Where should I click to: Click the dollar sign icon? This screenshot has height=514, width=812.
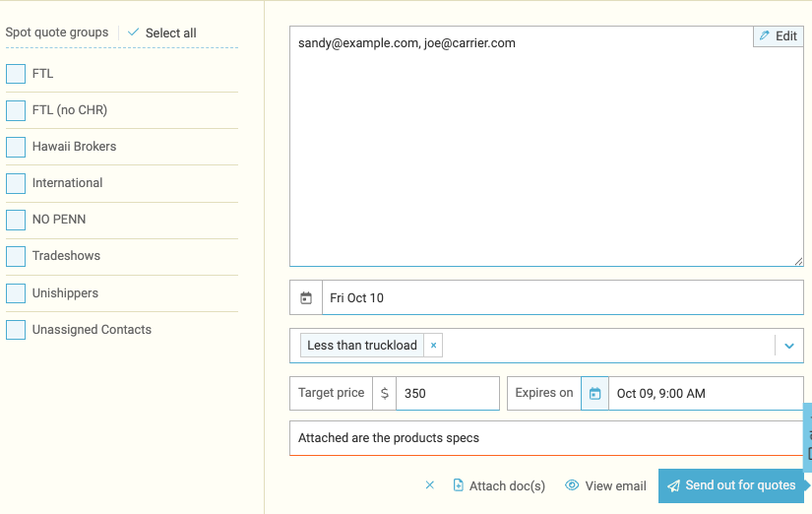tap(384, 393)
